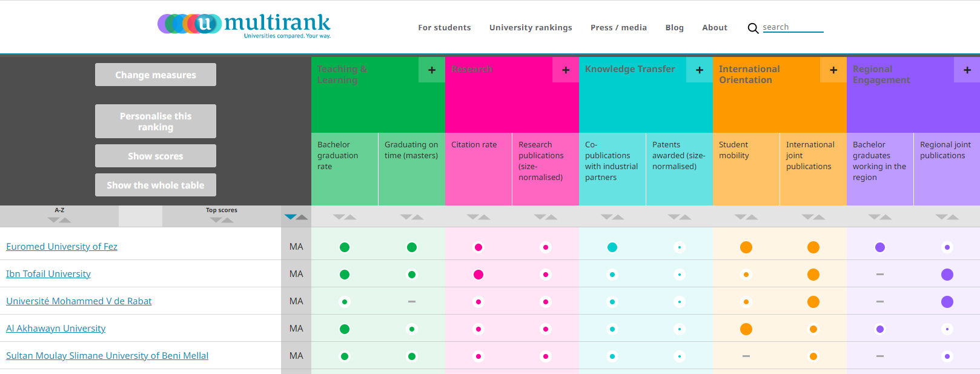Viewport: 980px width, 374px height.
Task: Click Euromed Fez Bachelor graduation rate dot
Action: [345, 247]
